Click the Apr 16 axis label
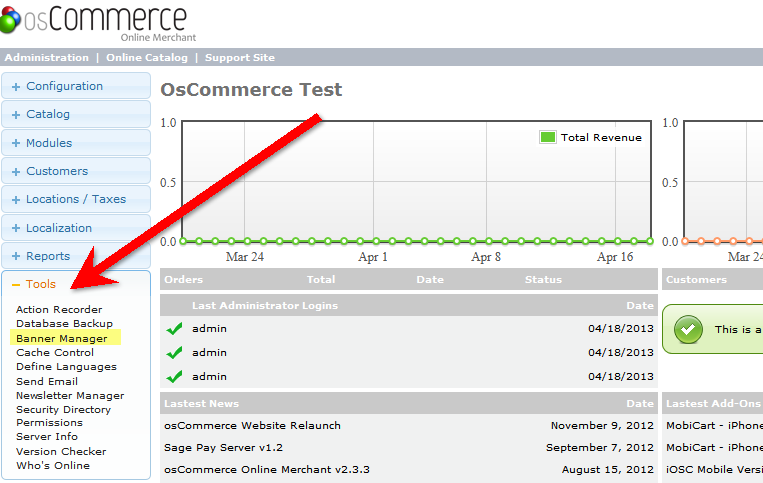 pyautogui.click(x=615, y=257)
